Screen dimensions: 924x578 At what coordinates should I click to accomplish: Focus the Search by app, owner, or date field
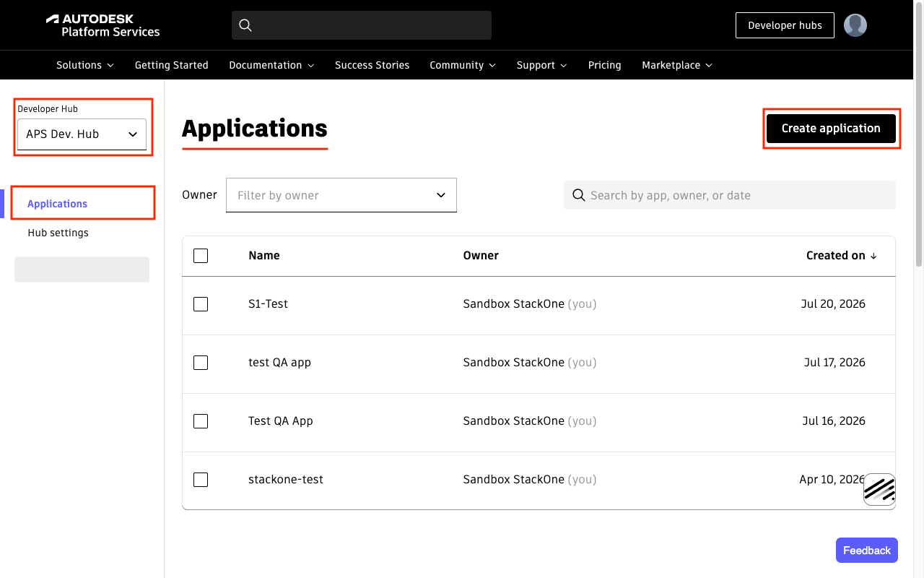pos(730,195)
